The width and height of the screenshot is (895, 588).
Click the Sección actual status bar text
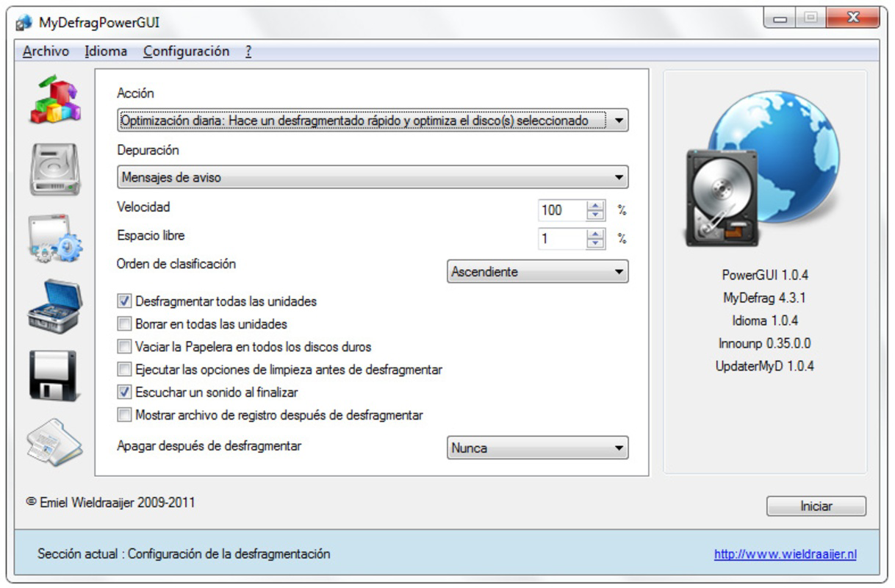[x=184, y=554]
